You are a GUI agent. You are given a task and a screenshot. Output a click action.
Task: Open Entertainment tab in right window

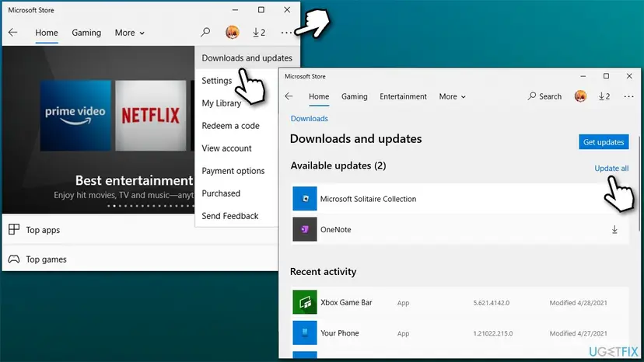point(403,96)
